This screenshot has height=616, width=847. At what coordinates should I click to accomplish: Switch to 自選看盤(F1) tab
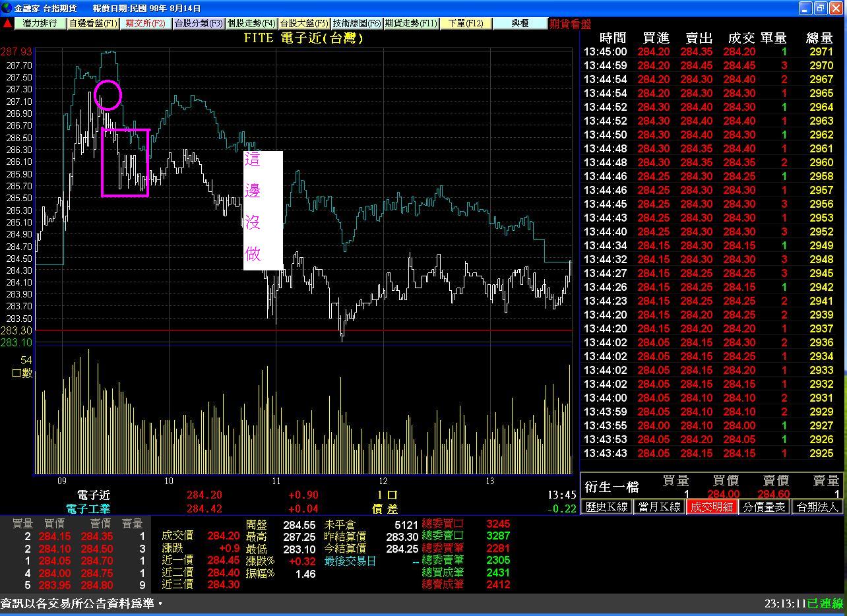click(93, 23)
